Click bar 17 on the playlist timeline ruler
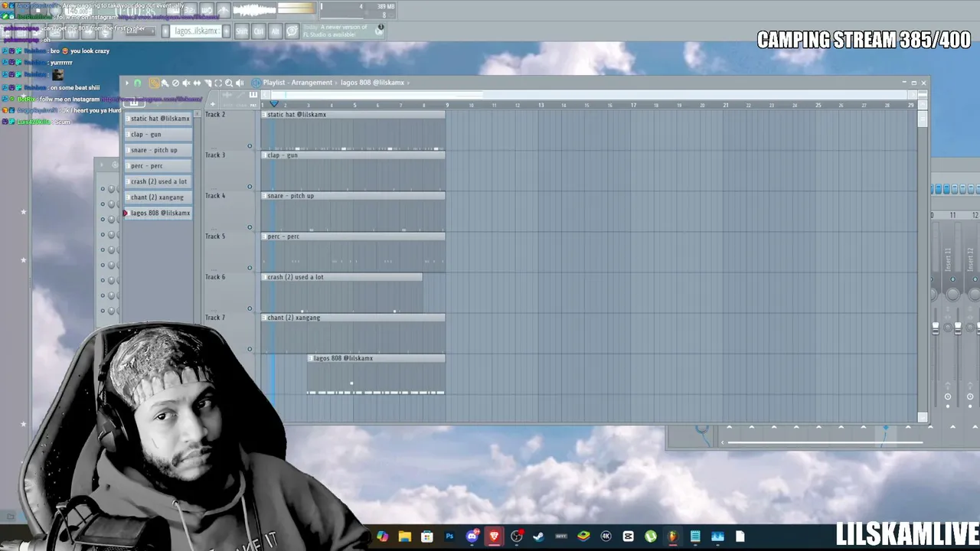 (x=633, y=105)
